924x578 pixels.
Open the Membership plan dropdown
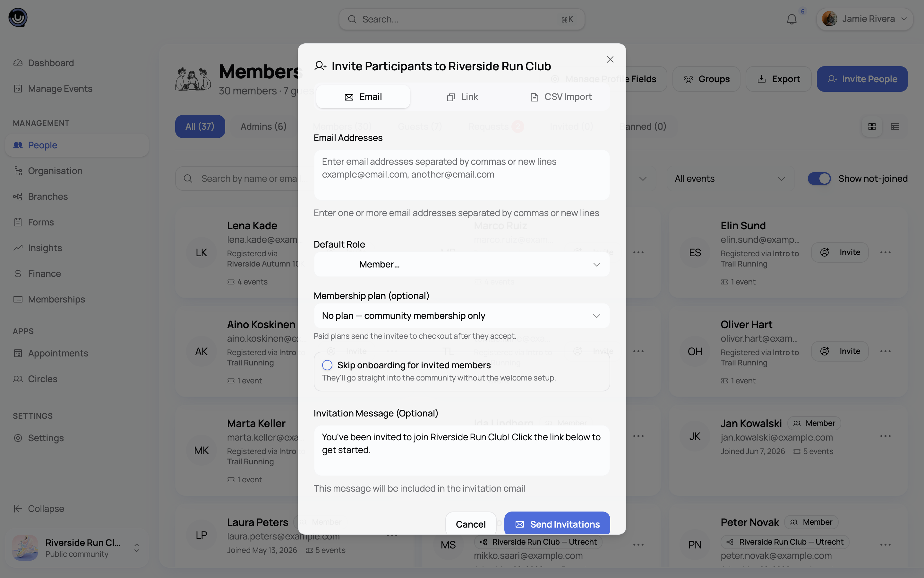pyautogui.click(x=462, y=316)
